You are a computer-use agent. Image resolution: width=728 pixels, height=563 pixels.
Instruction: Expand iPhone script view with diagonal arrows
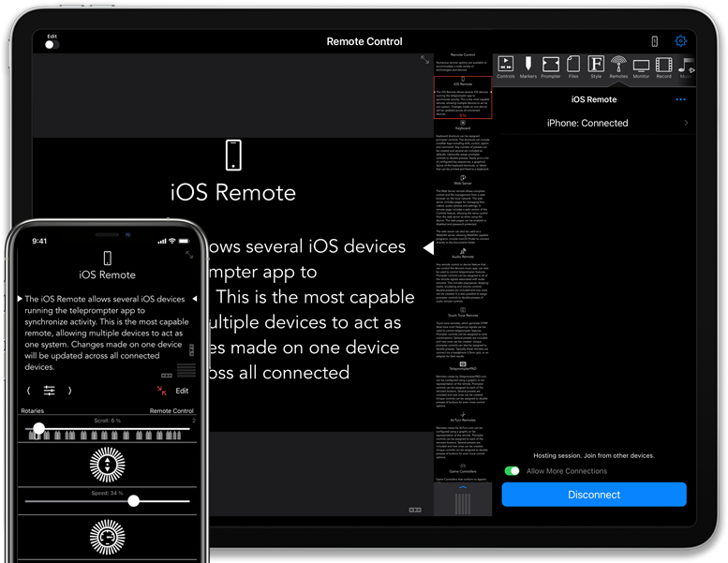click(189, 255)
